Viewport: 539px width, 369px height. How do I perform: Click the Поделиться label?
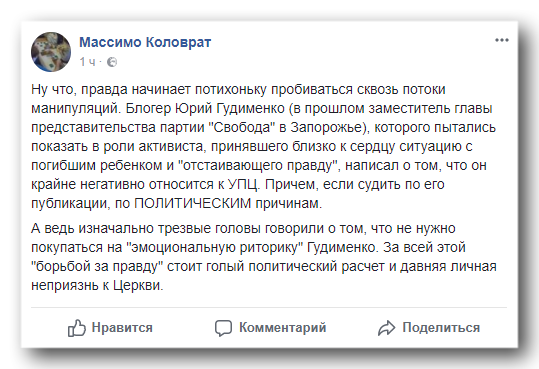[x=441, y=327]
